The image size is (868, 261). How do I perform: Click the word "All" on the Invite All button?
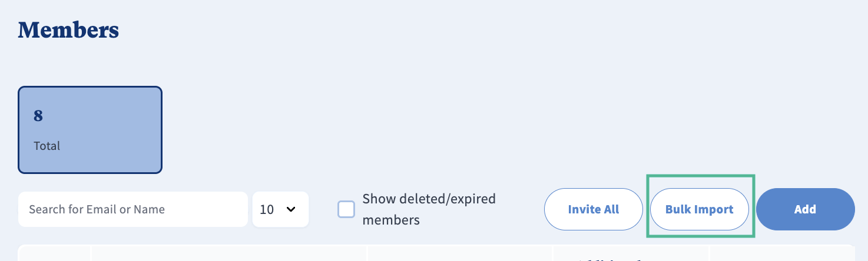coord(610,209)
